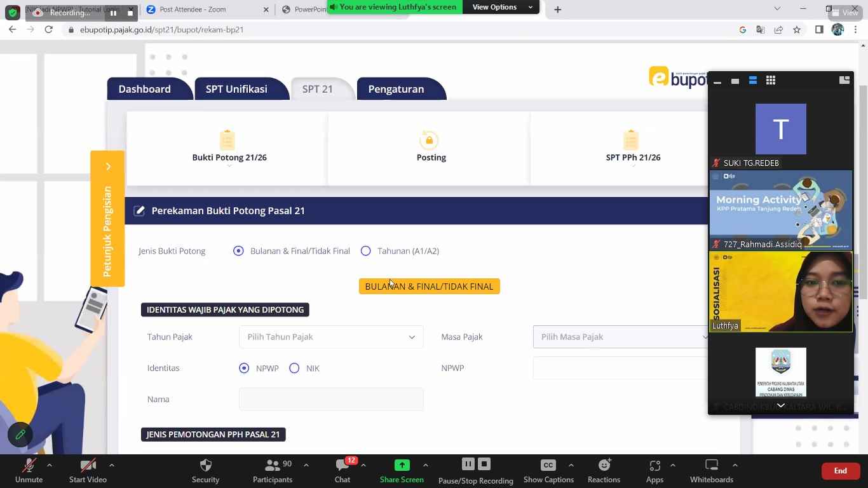Image resolution: width=868 pixels, height=488 pixels.
Task: Open the Whiteboards icon
Action: pyautogui.click(x=712, y=466)
